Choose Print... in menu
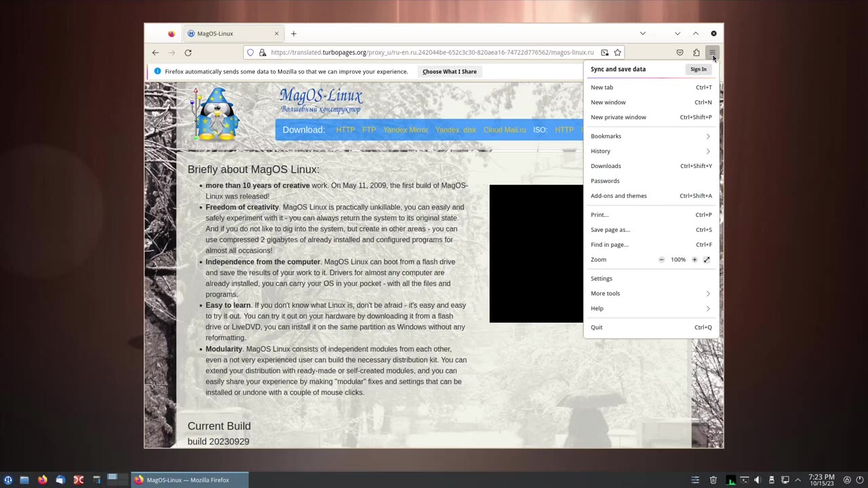Viewport: 868px width, 488px height. (x=650, y=215)
